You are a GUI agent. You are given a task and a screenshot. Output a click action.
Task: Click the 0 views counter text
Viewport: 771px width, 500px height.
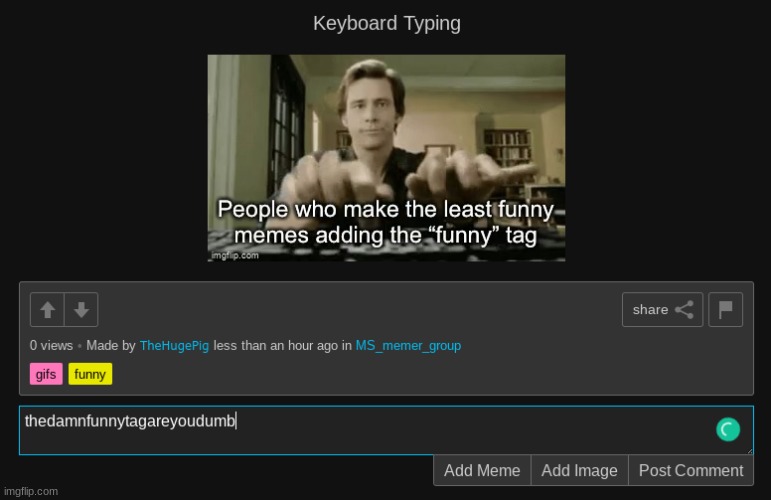pyautogui.click(x=51, y=346)
